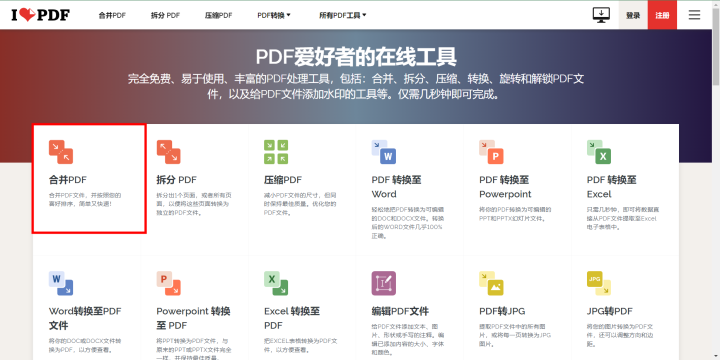Open the 合并PDF tool icon

[61, 152]
